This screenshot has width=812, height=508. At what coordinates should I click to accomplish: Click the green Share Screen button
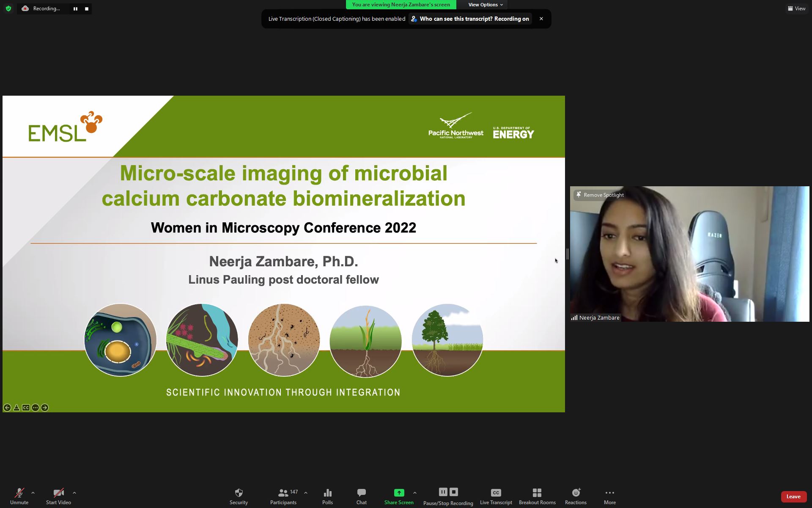pyautogui.click(x=399, y=496)
